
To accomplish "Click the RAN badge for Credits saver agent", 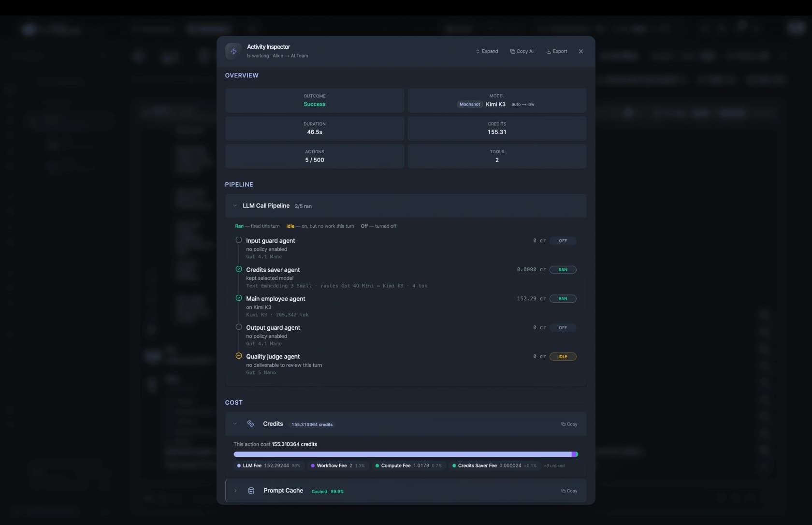I will point(563,270).
